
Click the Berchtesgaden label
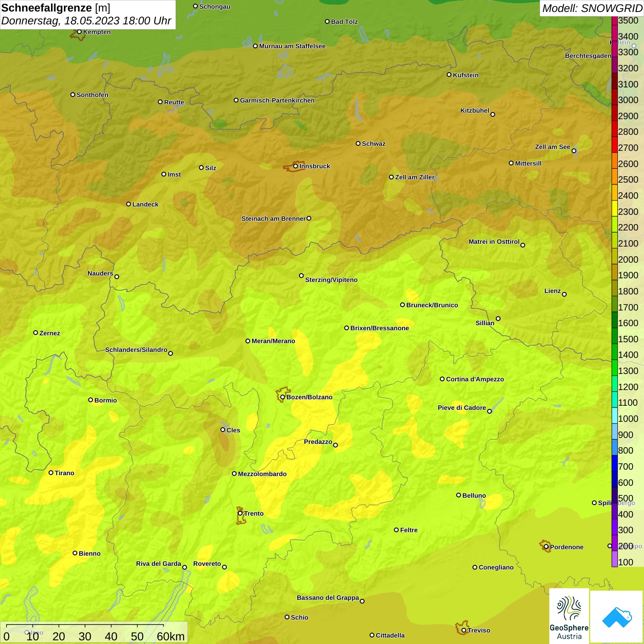pyautogui.click(x=588, y=56)
